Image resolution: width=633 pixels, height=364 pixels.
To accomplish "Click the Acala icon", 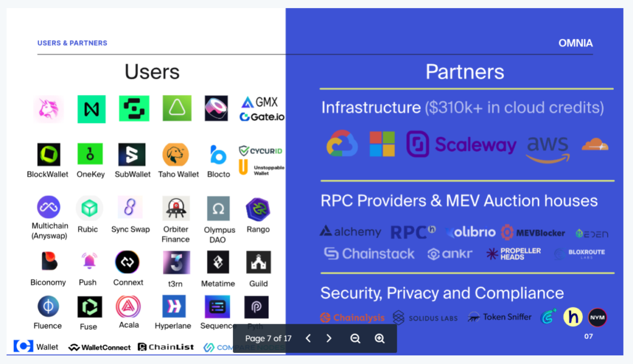I will tap(129, 307).
